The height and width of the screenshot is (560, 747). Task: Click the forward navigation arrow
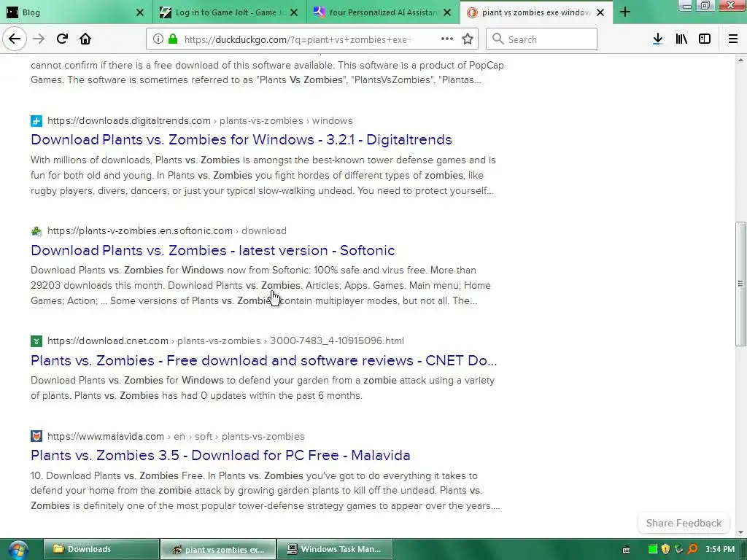pos(39,39)
